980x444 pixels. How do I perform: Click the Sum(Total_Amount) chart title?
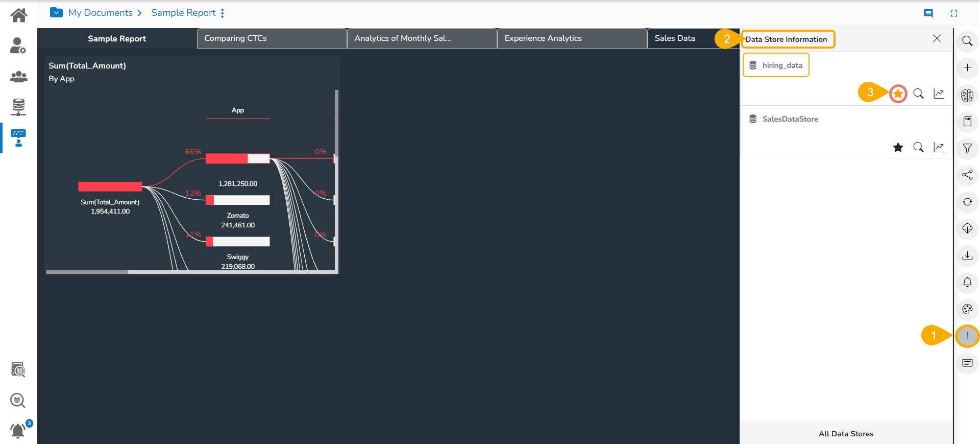click(87, 66)
